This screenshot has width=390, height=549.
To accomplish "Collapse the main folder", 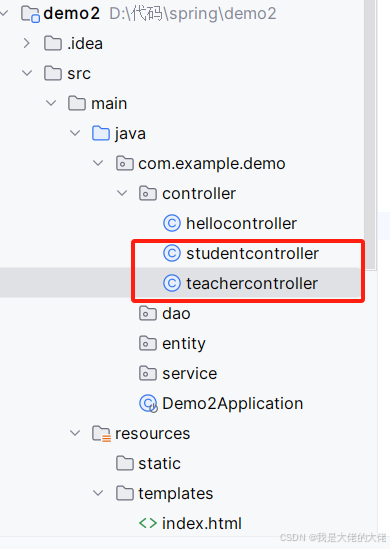I will click(x=51, y=103).
